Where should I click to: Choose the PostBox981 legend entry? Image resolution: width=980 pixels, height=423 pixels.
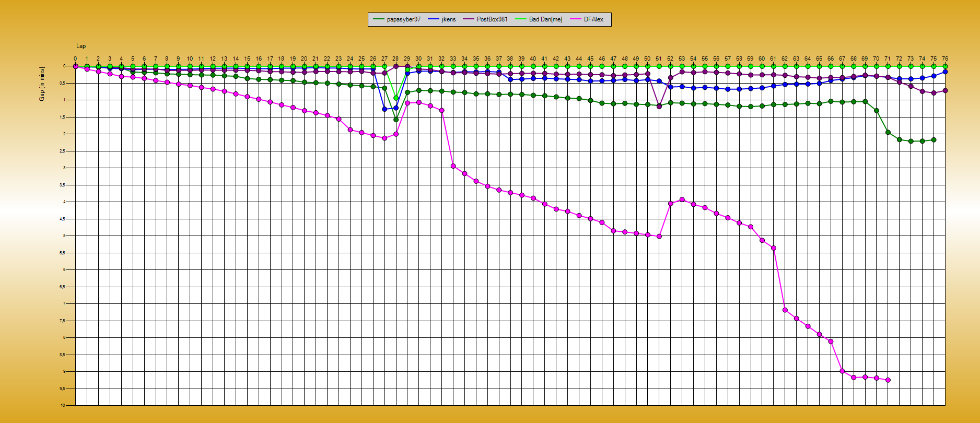click(x=485, y=19)
